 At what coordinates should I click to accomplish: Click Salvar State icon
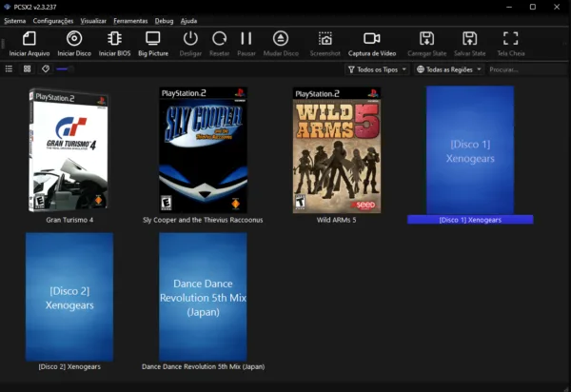point(470,39)
